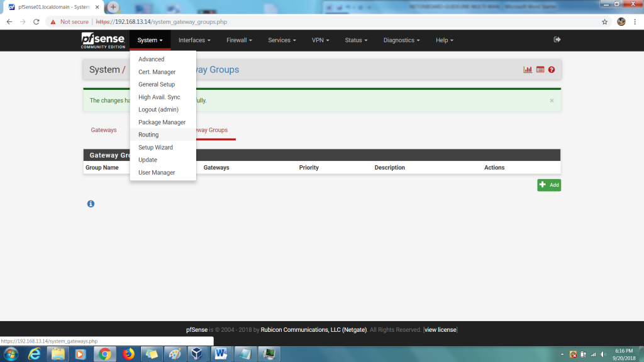Click the blue info icon below the Gateway Groups table
Image resolution: width=644 pixels, height=362 pixels.
[x=91, y=204]
